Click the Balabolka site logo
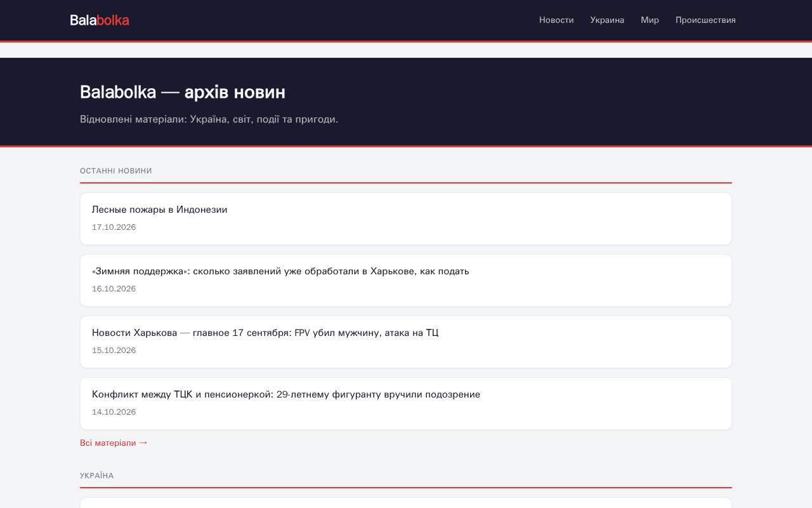812x508 pixels. [100, 20]
